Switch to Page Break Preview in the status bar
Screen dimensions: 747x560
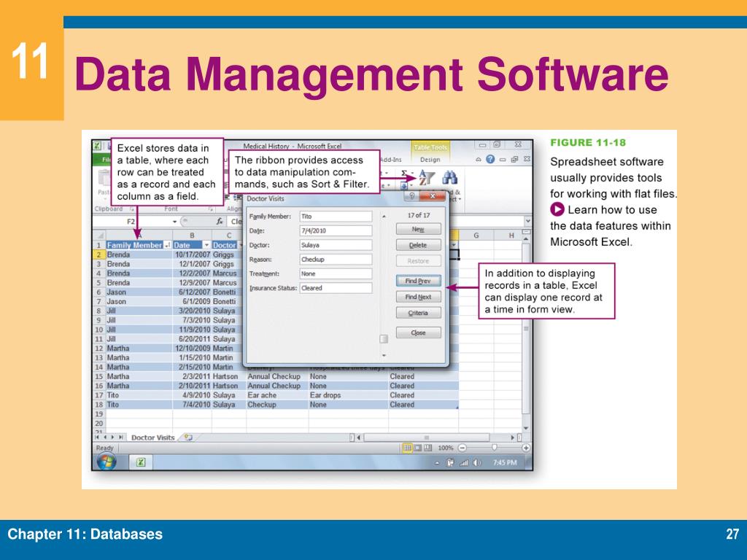(x=427, y=448)
